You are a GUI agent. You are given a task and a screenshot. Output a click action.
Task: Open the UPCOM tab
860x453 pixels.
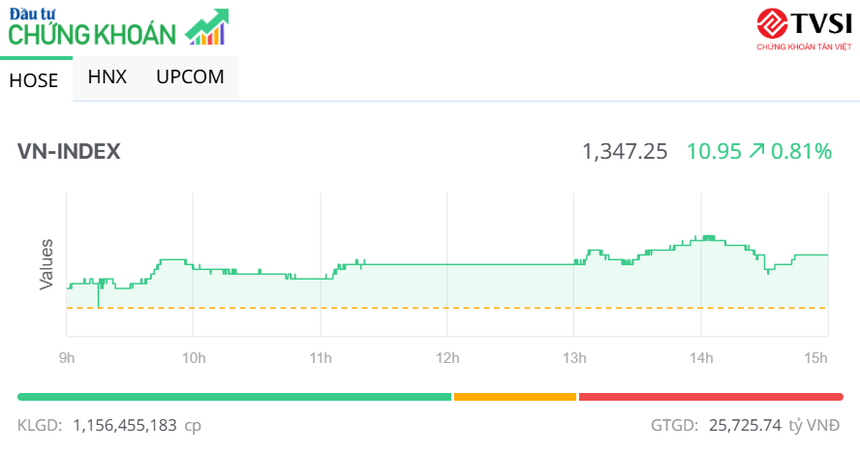(190, 77)
